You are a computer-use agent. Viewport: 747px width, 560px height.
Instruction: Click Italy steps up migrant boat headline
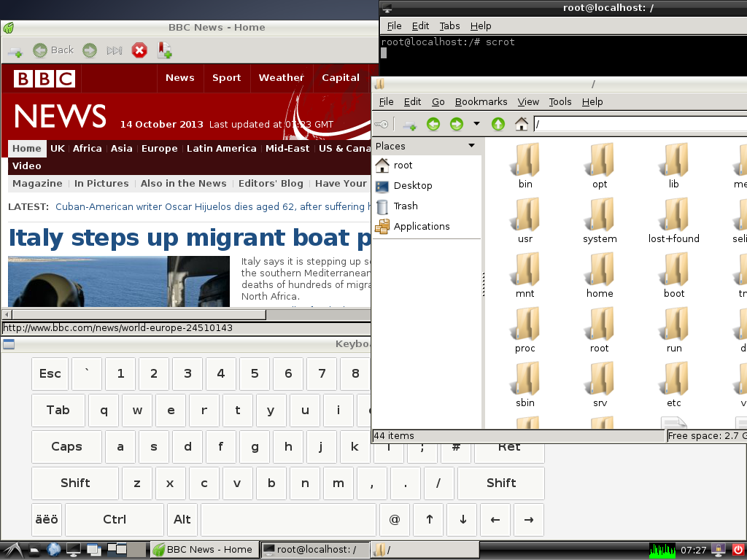(x=190, y=238)
